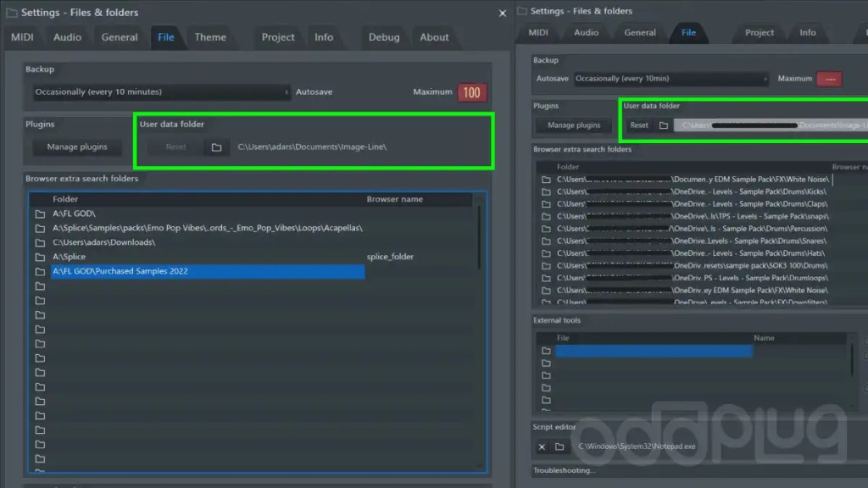Click the folder icon for A:\FL GOD\ row
Image resolution: width=868 pixels, height=488 pixels.
click(40, 213)
